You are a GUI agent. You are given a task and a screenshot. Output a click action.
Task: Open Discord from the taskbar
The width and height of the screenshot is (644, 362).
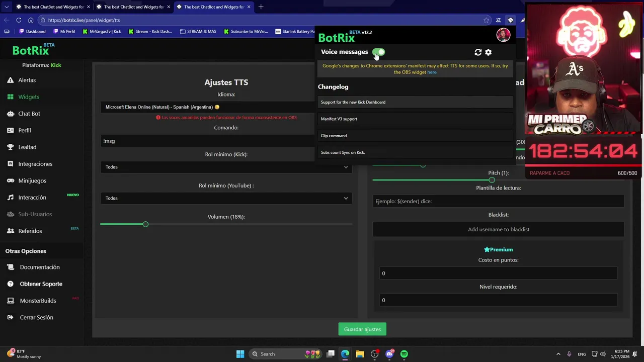coord(389,354)
